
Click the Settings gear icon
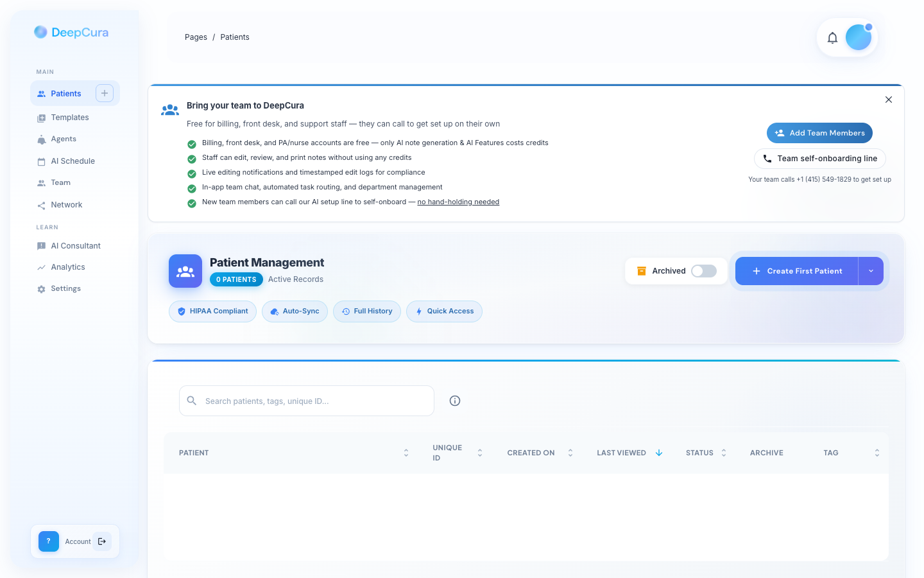coord(41,289)
